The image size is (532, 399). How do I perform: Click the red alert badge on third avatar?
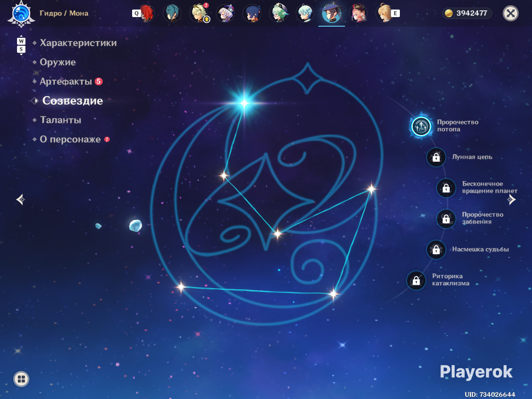(x=206, y=5)
